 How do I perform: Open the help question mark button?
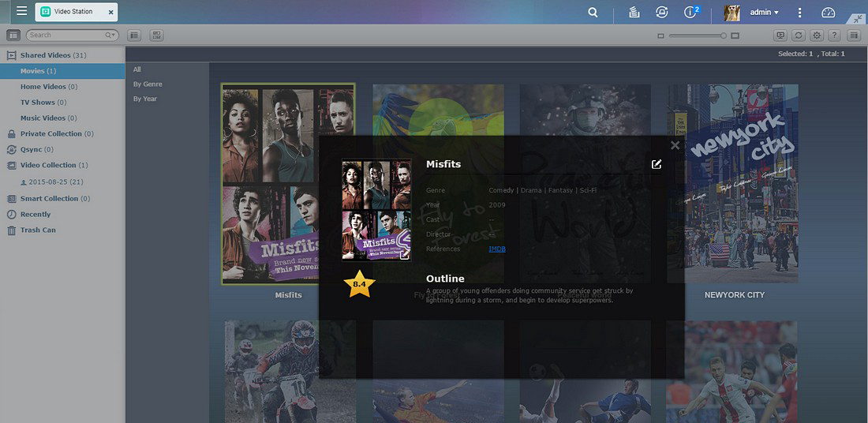[835, 35]
